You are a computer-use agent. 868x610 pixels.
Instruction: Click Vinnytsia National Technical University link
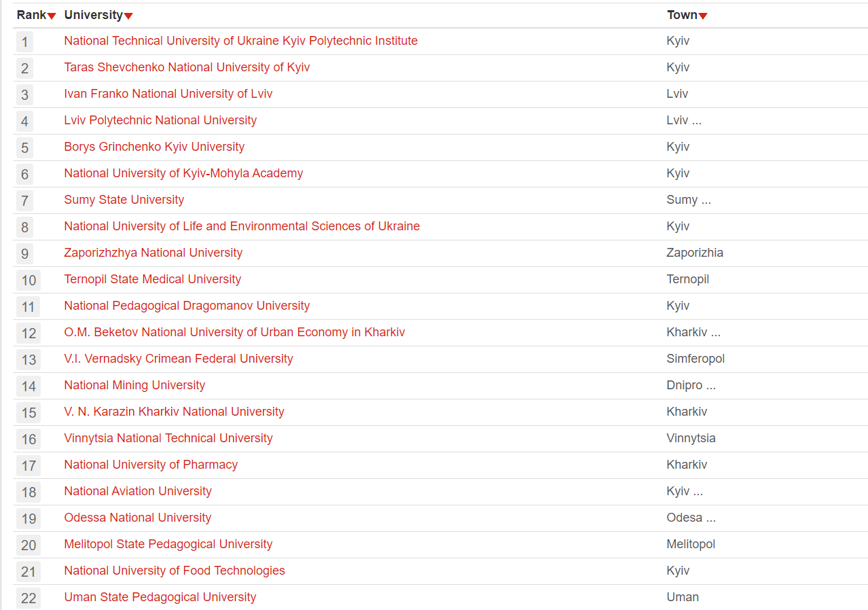(x=168, y=438)
